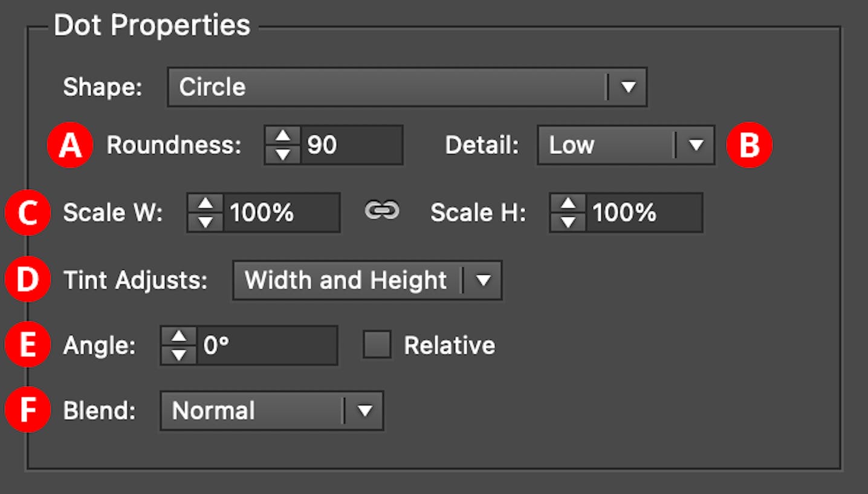
Task: Enable the Relative checkbox
Action: click(378, 345)
